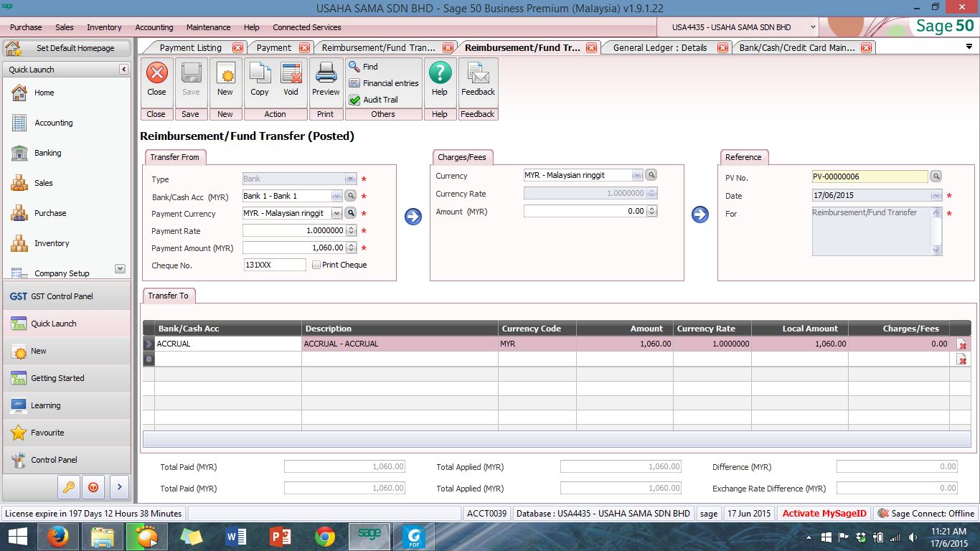
Task: Look up PV No. with magnifier icon
Action: [x=936, y=176]
